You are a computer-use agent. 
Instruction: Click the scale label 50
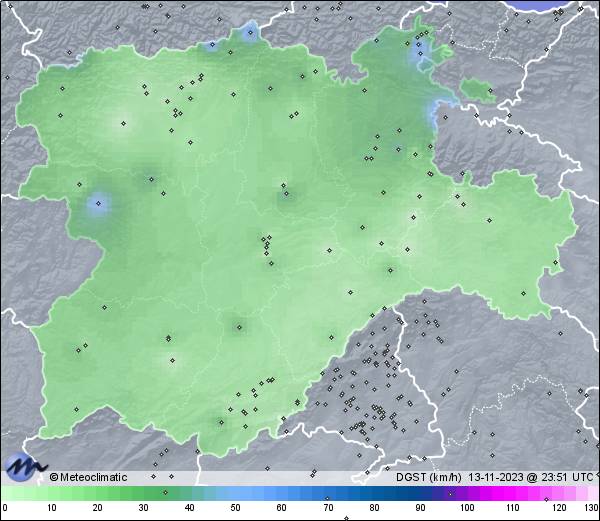click(236, 508)
